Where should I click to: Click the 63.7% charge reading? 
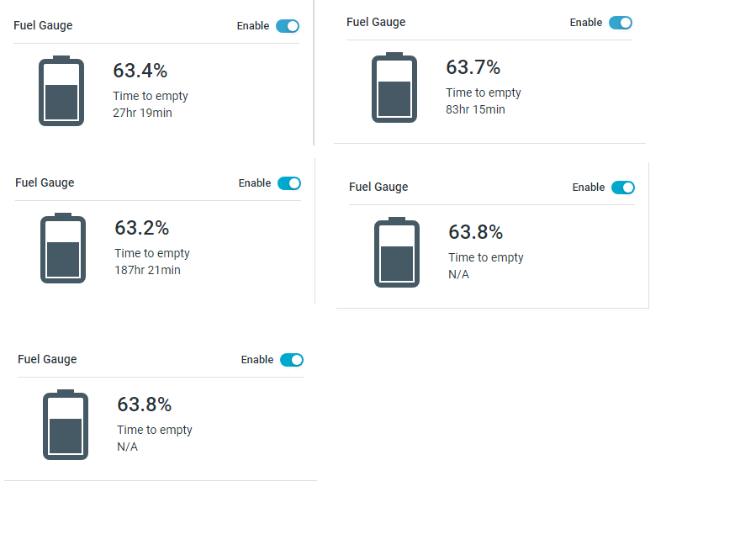473,67
